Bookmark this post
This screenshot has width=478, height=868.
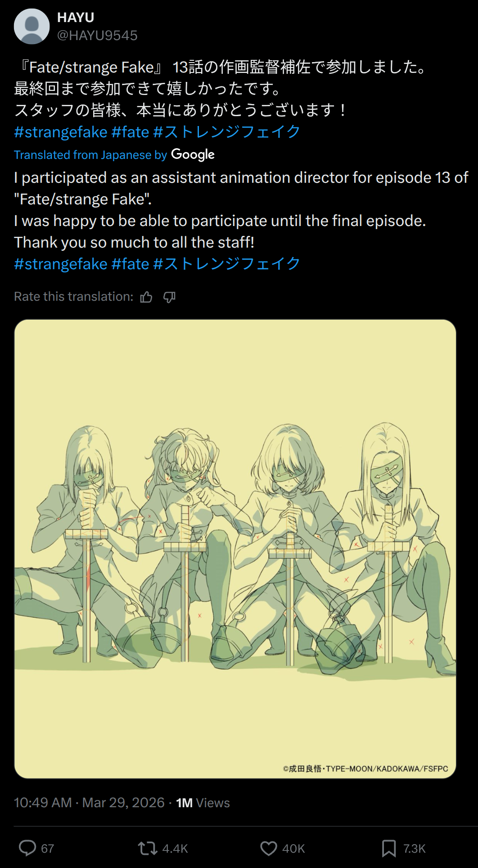click(x=389, y=848)
